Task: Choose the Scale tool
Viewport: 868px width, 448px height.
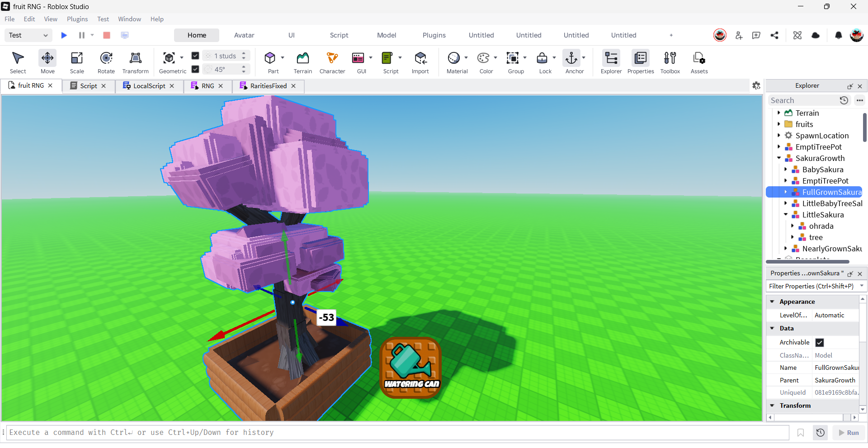Action: [77, 62]
